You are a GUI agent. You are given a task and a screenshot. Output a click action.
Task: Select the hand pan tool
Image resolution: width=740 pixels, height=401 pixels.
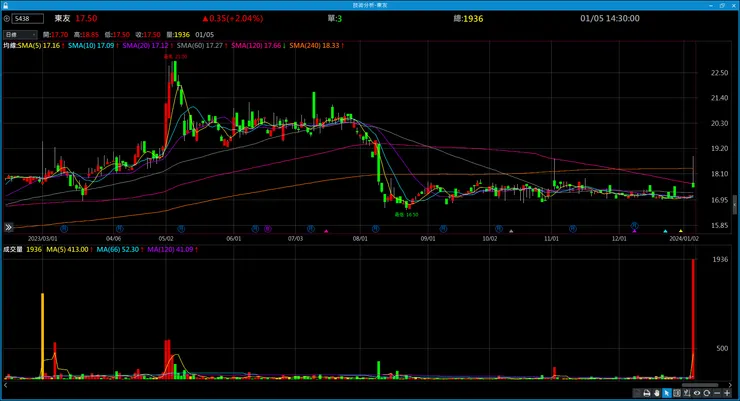tap(656, 393)
